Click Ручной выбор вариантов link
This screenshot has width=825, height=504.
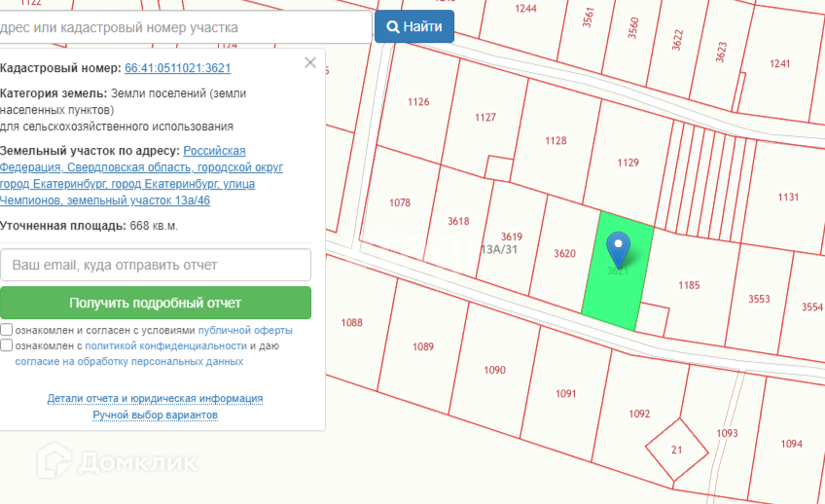coord(156,414)
